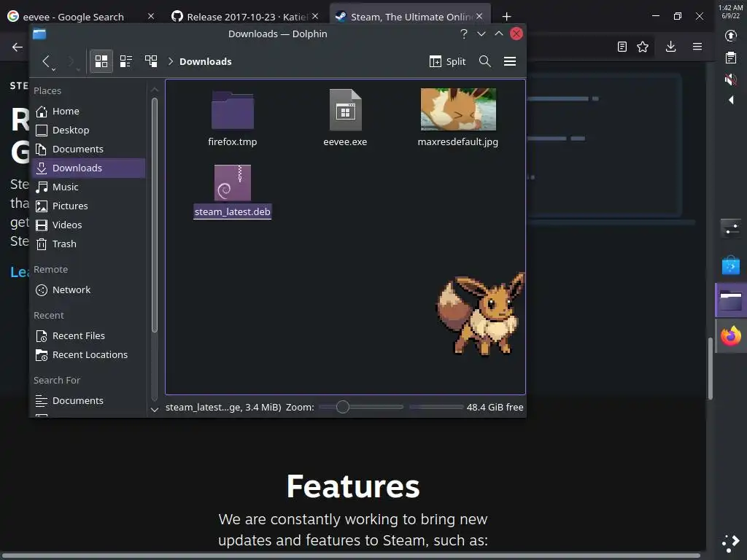Click Dolphin titlebar down chevron
This screenshot has width=747, height=560.
click(481, 34)
